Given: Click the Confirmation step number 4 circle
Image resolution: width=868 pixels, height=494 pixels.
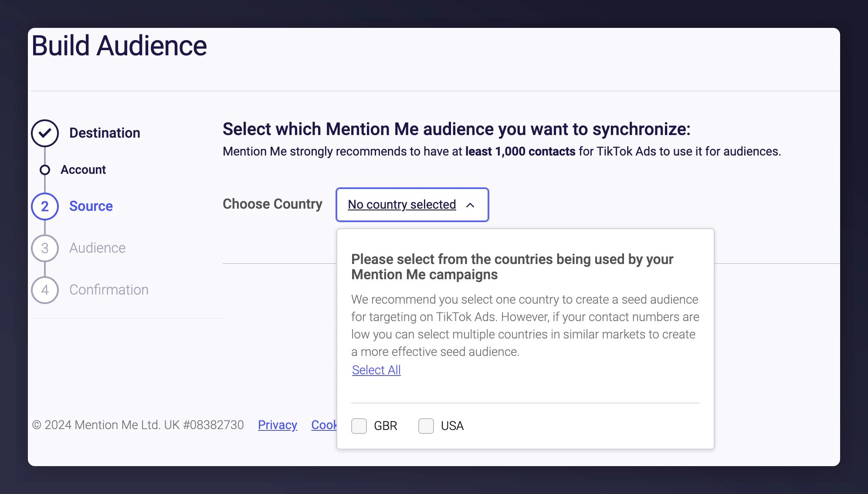Looking at the screenshot, I should (45, 290).
